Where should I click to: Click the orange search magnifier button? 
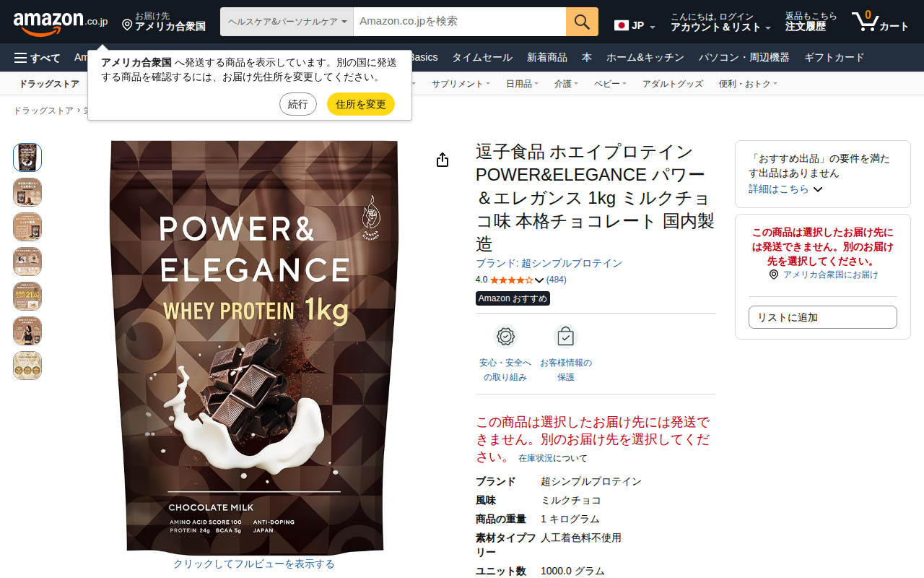582,22
